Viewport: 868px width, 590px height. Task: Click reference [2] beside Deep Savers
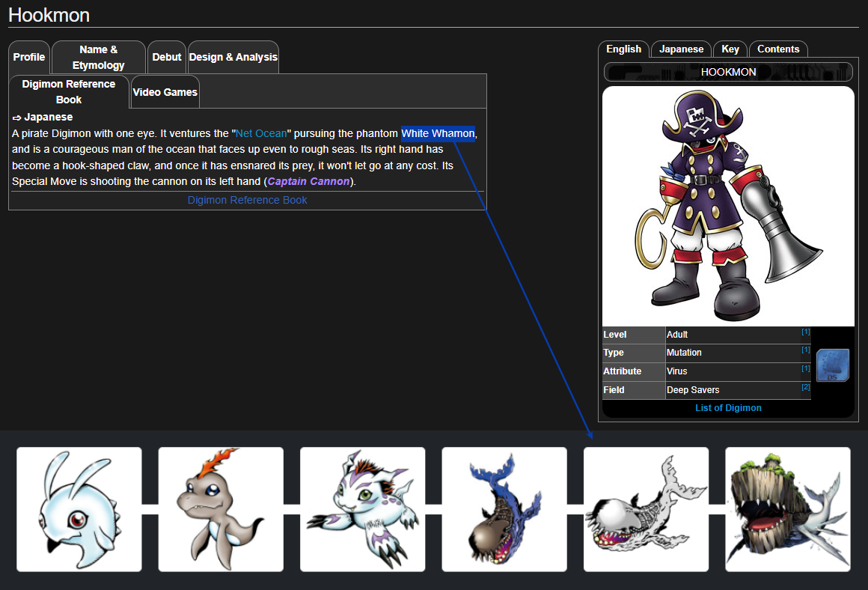pos(805,387)
